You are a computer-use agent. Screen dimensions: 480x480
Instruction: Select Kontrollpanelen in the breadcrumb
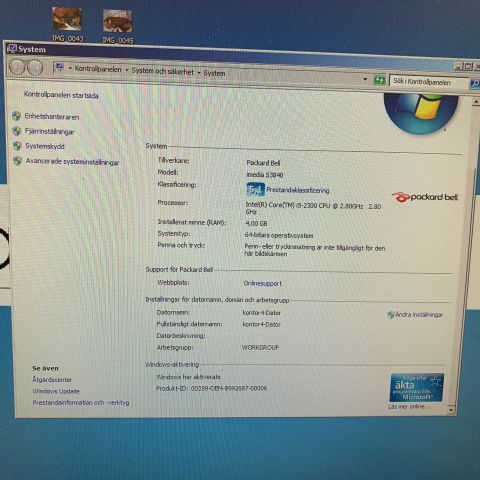point(98,69)
